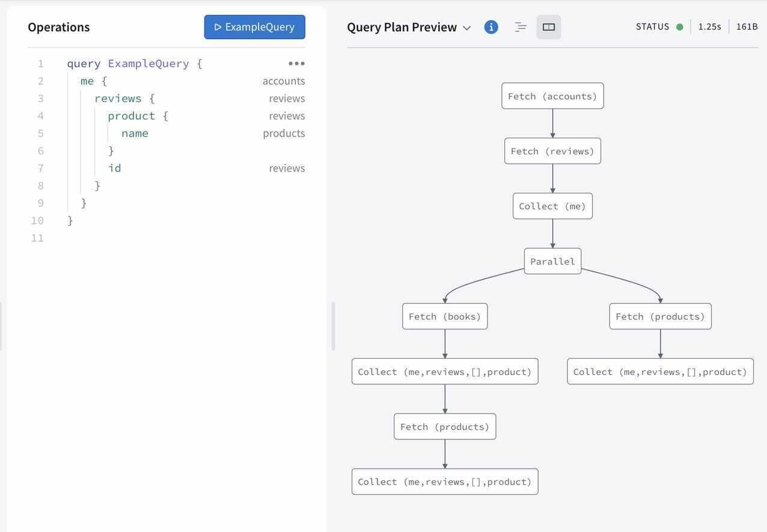This screenshot has width=767, height=532.
Task: Click the 'name' field in editor
Action: pos(135,133)
